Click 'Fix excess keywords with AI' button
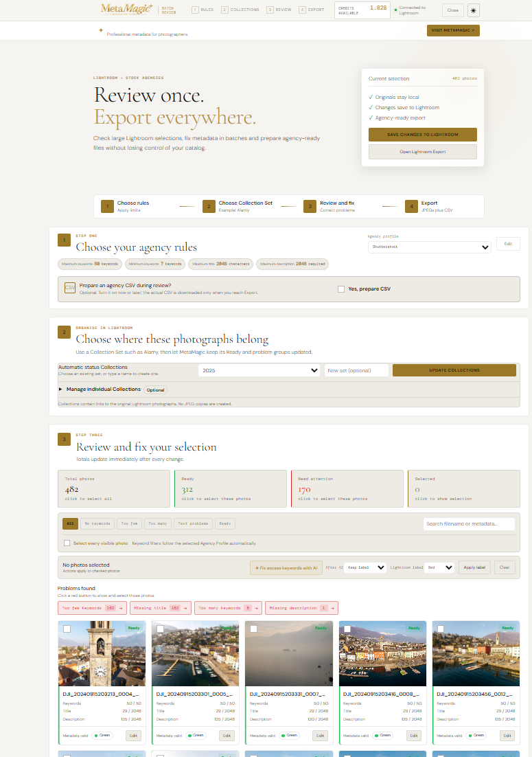The height and width of the screenshot is (757, 532). [286, 567]
